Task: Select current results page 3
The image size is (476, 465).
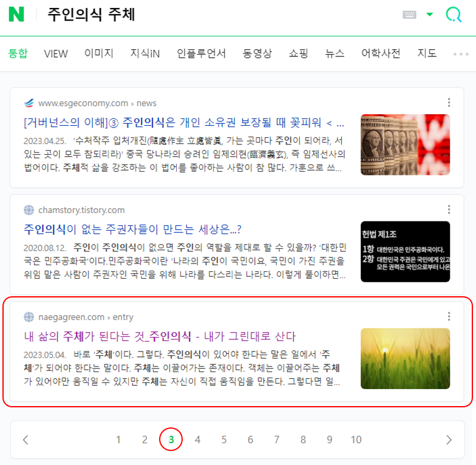Action: pos(171,440)
